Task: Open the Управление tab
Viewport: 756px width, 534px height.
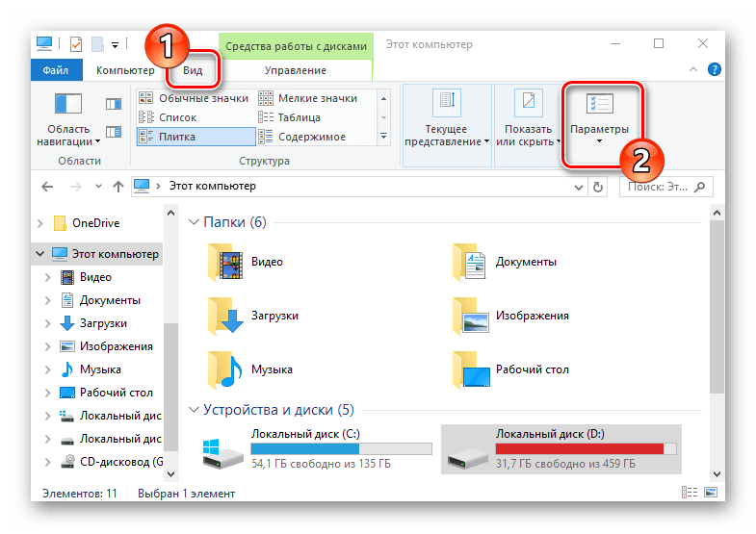Action: (x=295, y=70)
